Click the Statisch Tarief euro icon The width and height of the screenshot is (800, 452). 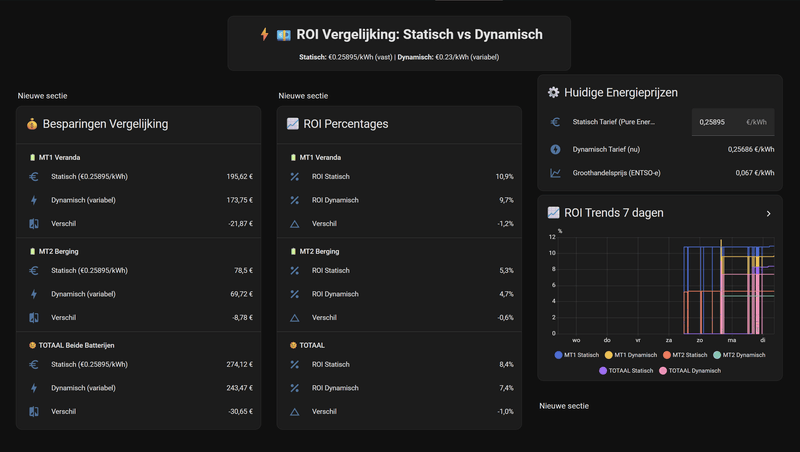tap(555, 122)
